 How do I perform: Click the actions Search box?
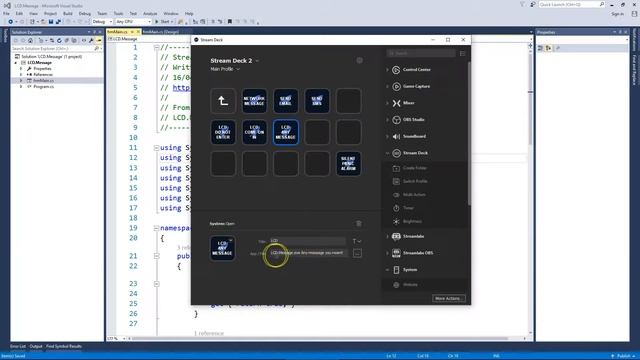(421, 53)
